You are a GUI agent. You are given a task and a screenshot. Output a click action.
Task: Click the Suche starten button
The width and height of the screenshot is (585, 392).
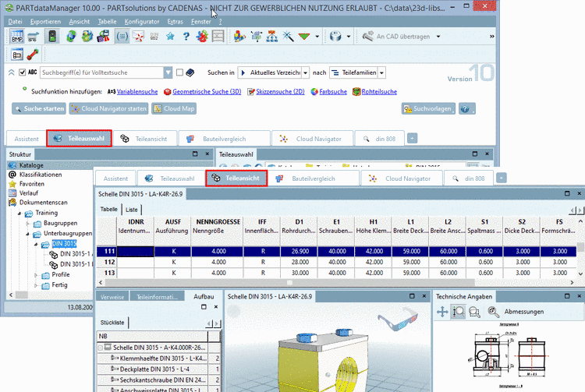pyautogui.click(x=39, y=108)
